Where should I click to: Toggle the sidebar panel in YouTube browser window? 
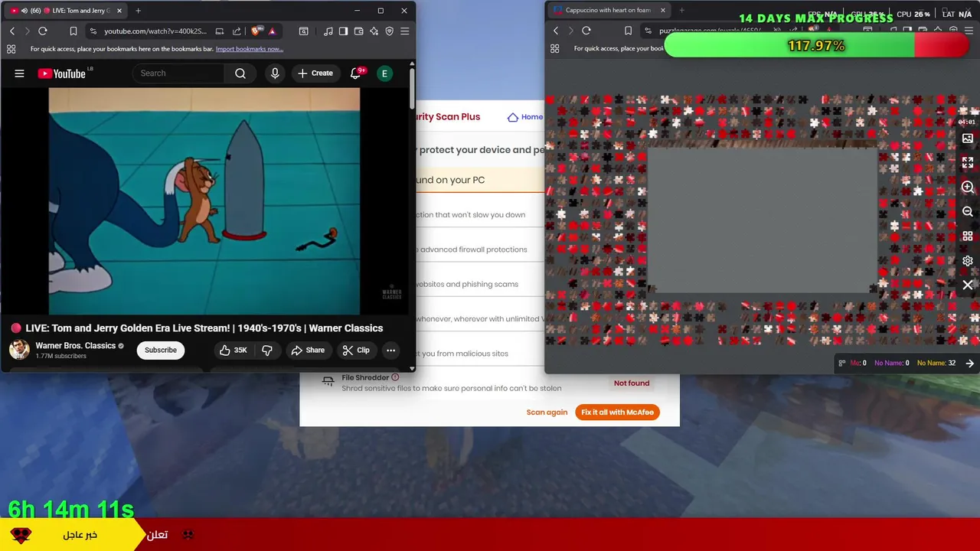(x=343, y=31)
